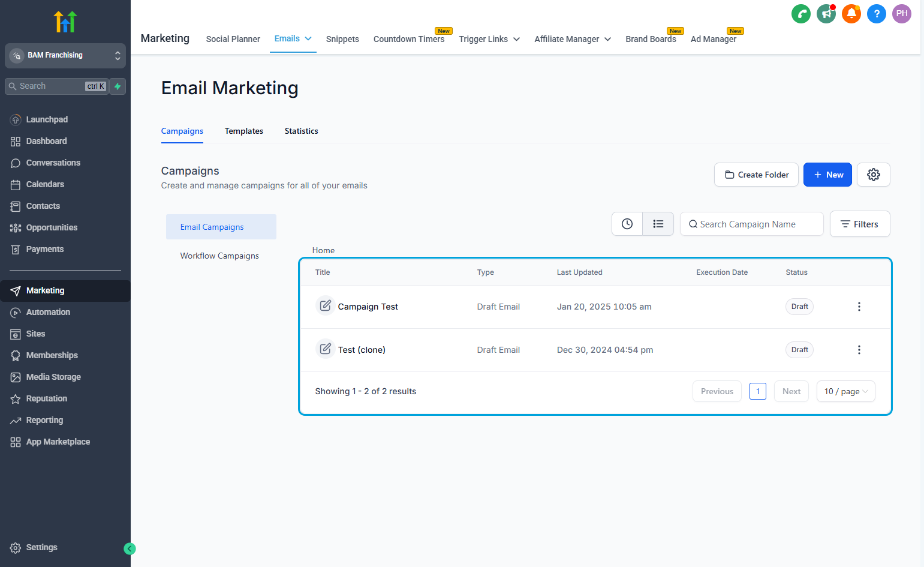
Task: Click the Last Updated column header
Action: pos(579,272)
